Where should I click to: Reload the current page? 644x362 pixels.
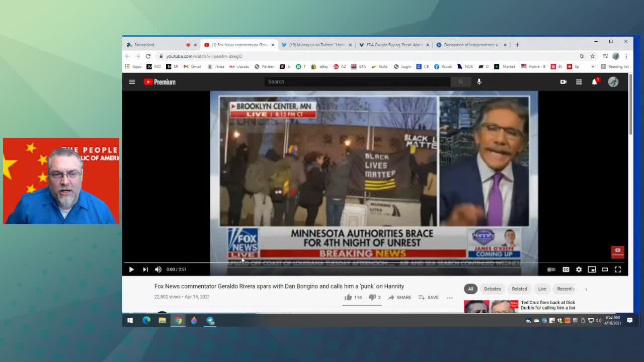click(x=148, y=56)
